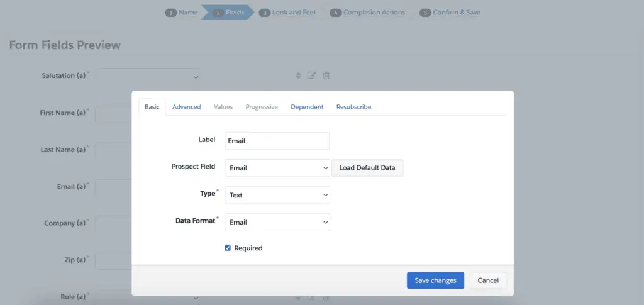Image resolution: width=644 pixels, height=305 pixels.
Task: Click the Cancel button
Action: point(488,280)
